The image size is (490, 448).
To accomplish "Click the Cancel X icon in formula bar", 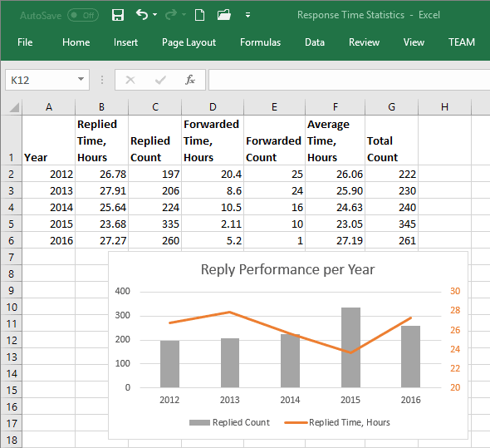I will [130, 80].
